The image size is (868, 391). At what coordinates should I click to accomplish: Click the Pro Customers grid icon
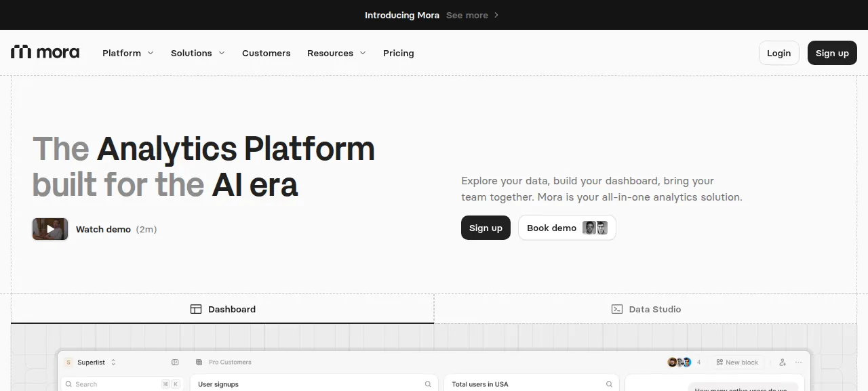199,363
